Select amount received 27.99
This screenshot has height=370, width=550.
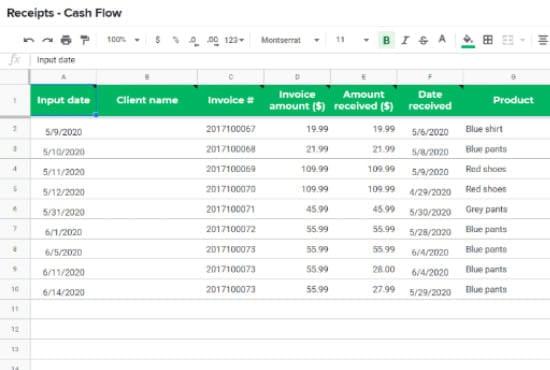[363, 289]
